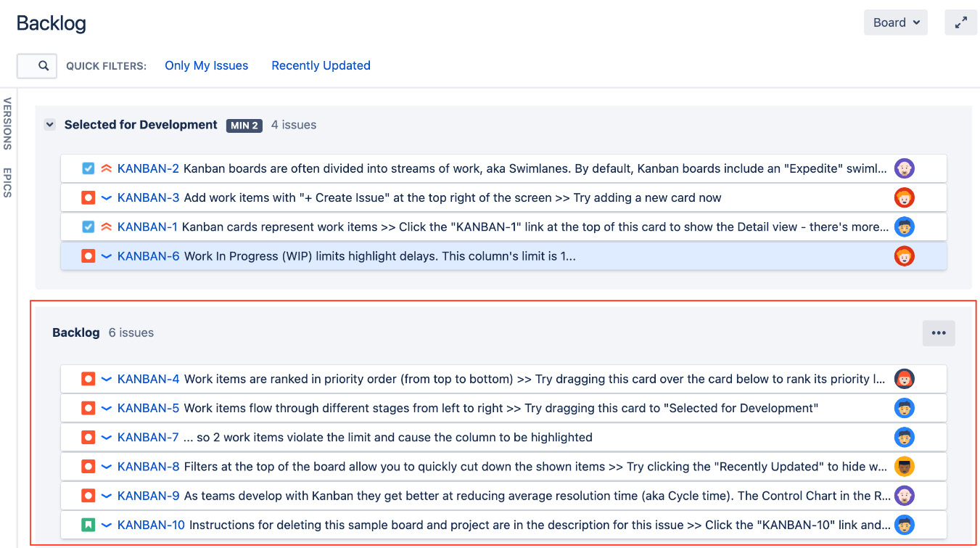Click the task type icon on KANBAN-3
Screen dimensions: 980x548
(88, 197)
